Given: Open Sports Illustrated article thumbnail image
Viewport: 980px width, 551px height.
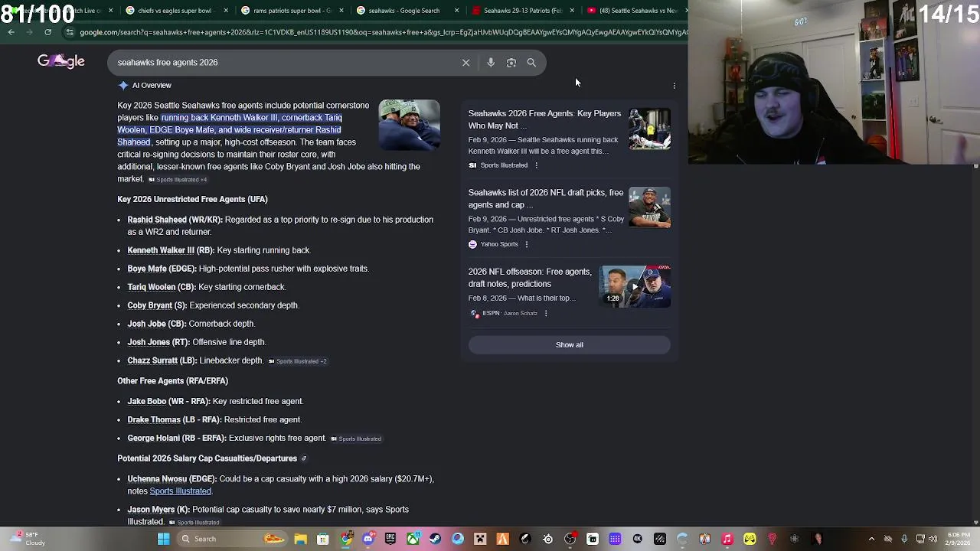Looking at the screenshot, I should click(649, 129).
